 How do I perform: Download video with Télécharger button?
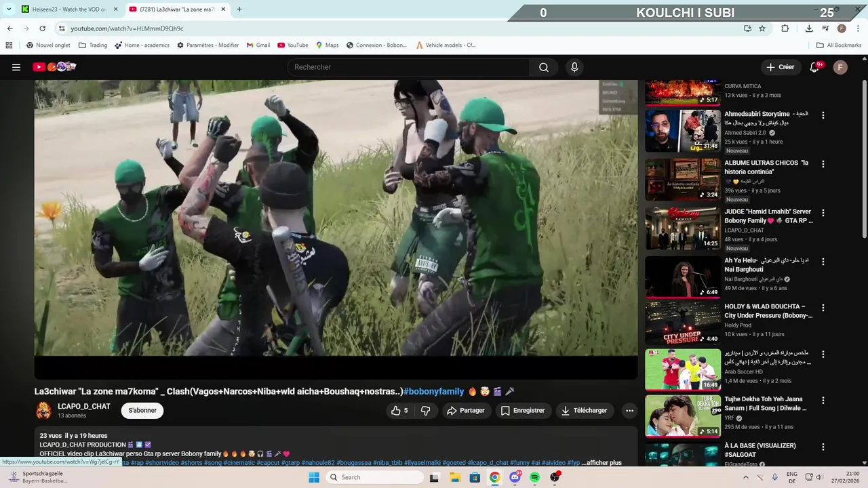click(x=585, y=411)
